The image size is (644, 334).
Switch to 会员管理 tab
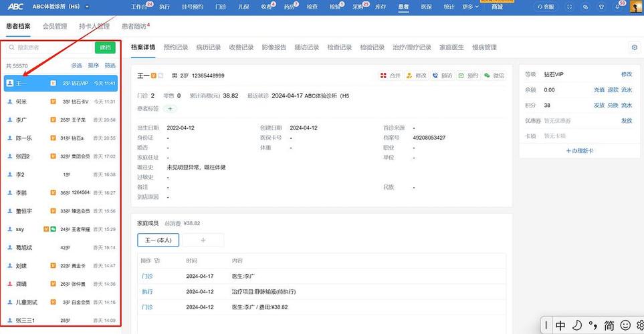(x=55, y=26)
